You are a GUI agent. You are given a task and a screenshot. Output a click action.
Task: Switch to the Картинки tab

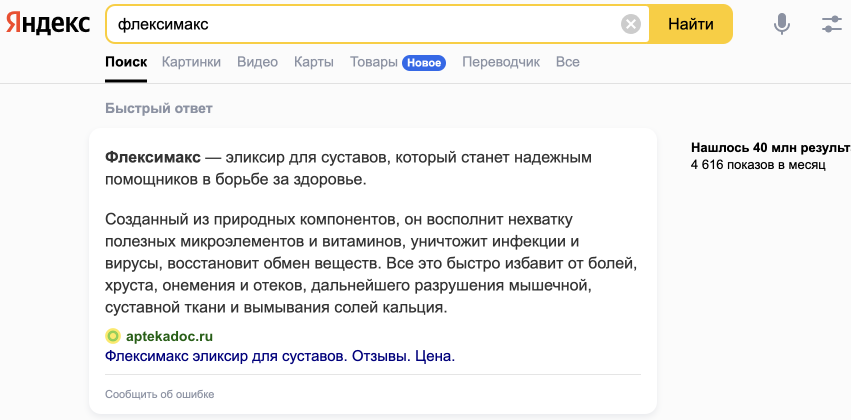(191, 62)
